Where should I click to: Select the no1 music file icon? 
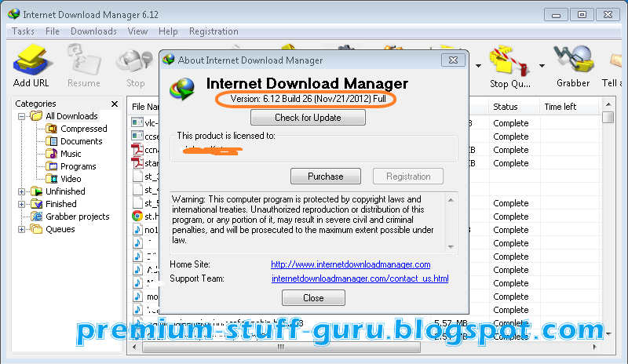pyautogui.click(x=137, y=229)
